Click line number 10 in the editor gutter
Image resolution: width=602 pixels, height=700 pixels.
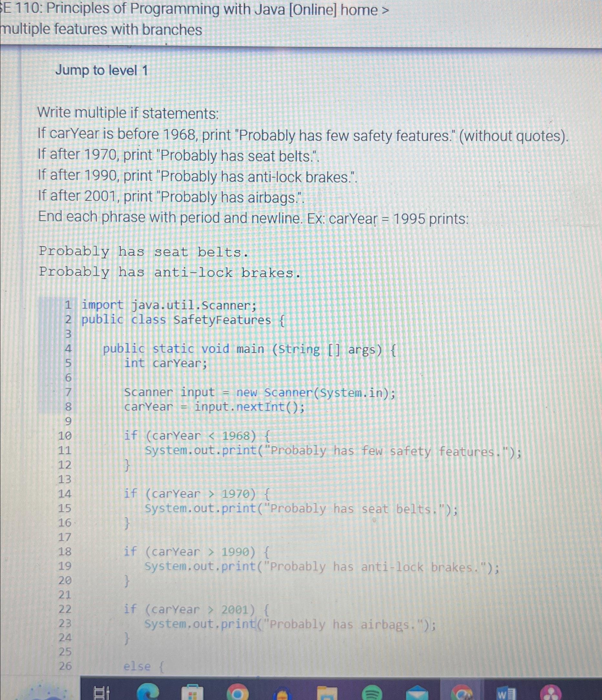tap(66, 436)
